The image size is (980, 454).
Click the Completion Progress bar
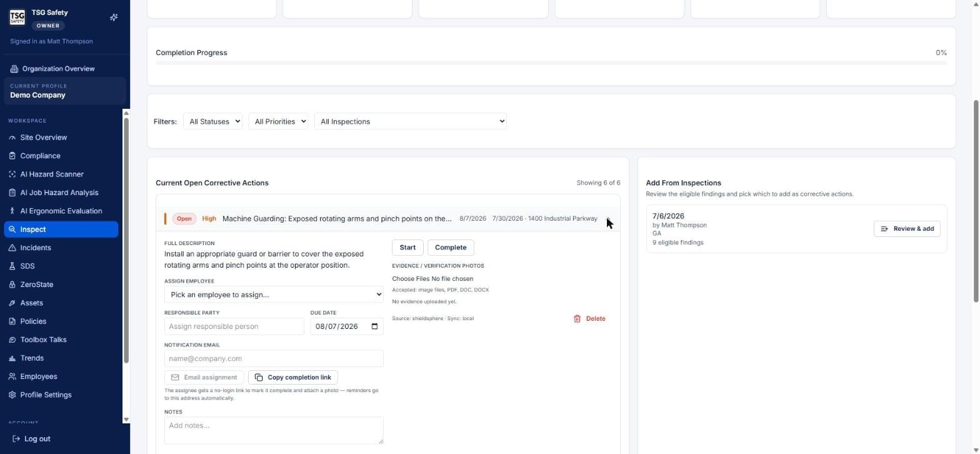click(x=551, y=63)
